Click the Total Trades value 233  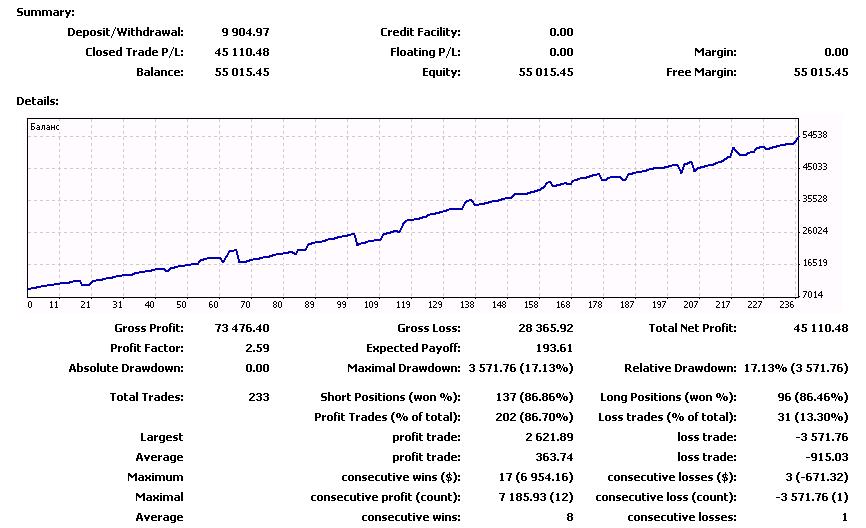[259, 397]
